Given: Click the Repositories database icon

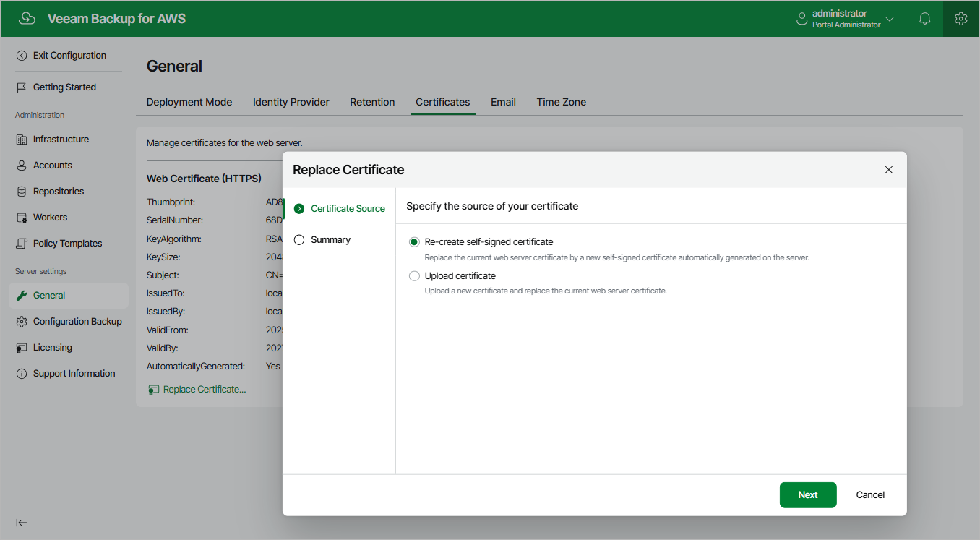Looking at the screenshot, I should pos(22,192).
